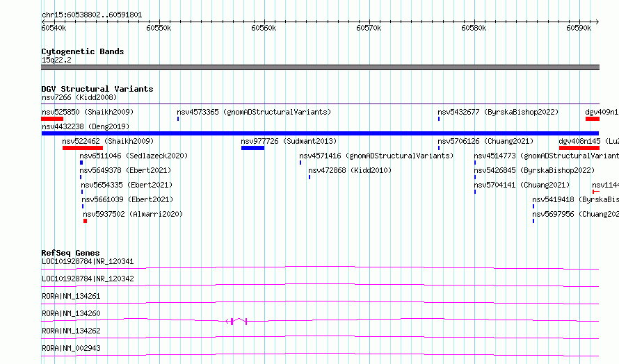Click the Cytogenetic Bands track heading

pos(83,51)
